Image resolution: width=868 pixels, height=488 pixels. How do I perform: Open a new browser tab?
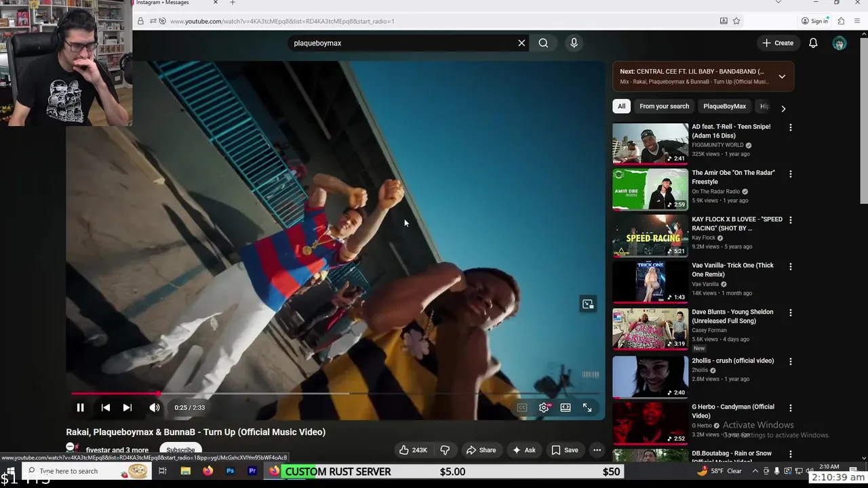(232, 3)
